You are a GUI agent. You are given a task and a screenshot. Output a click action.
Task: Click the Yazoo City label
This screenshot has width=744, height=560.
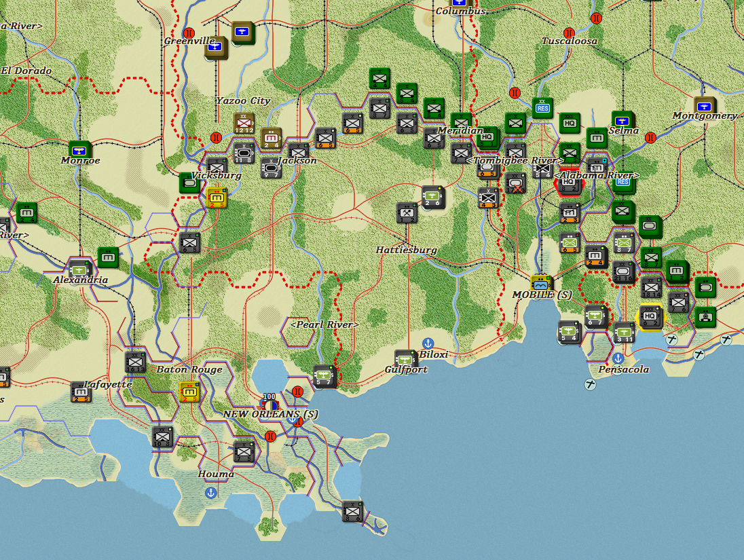pyautogui.click(x=244, y=100)
